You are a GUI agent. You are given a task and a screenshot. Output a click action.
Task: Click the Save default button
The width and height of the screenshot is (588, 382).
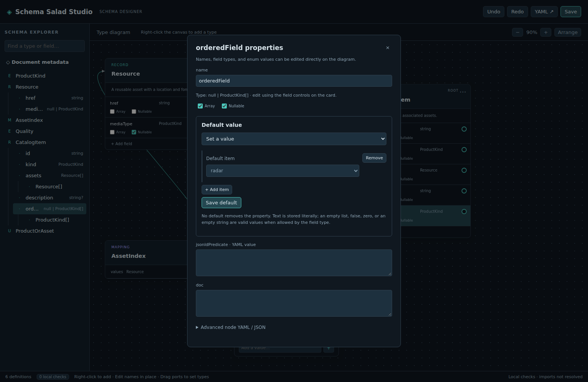(221, 203)
